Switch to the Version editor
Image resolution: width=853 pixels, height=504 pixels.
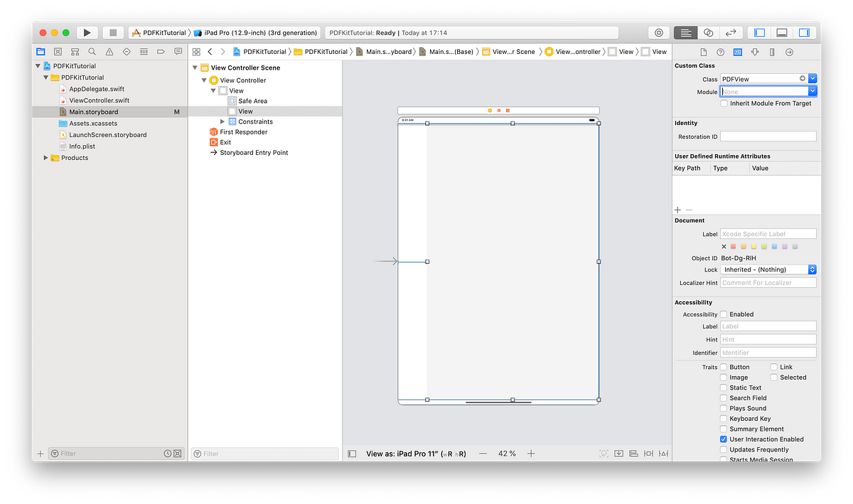[730, 33]
